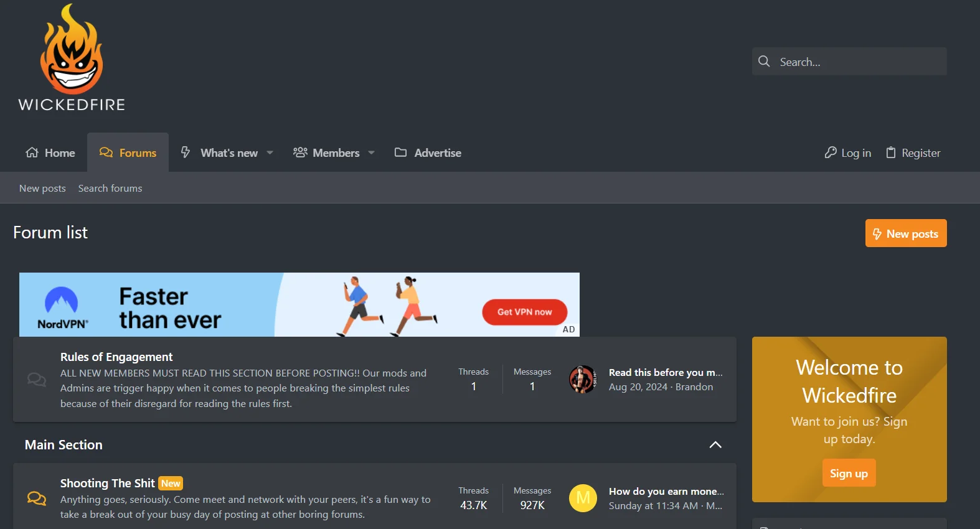Open the Shooting The Shit forum
This screenshot has height=529, width=980.
pos(107,483)
